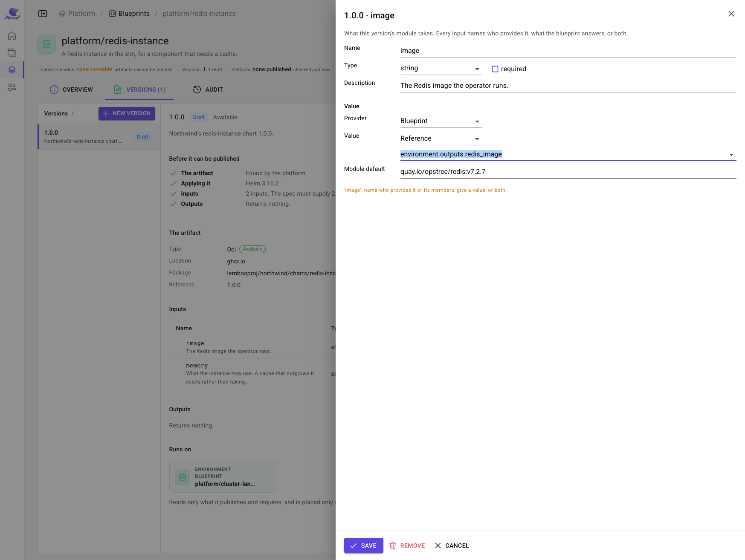
Task: Click the Module default field
Action: [568, 172]
